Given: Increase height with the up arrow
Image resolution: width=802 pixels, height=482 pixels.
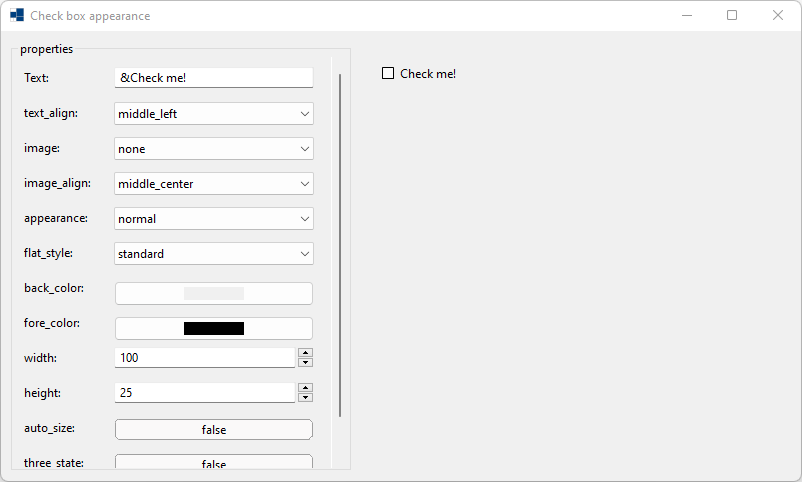Looking at the screenshot, I should pos(306,388).
